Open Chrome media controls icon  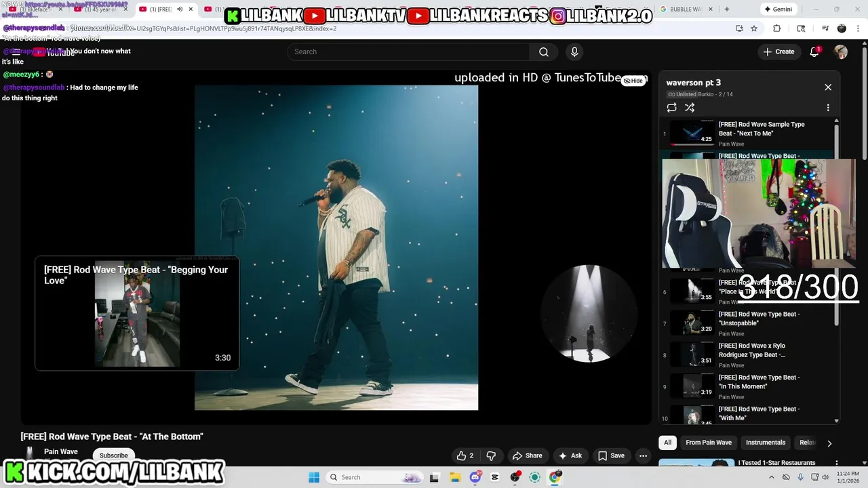825,28
